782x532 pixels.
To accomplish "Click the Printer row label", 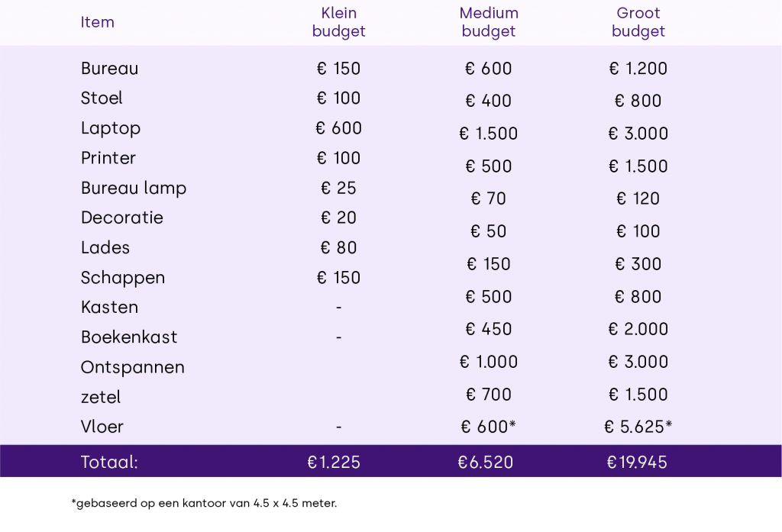I will point(108,158).
